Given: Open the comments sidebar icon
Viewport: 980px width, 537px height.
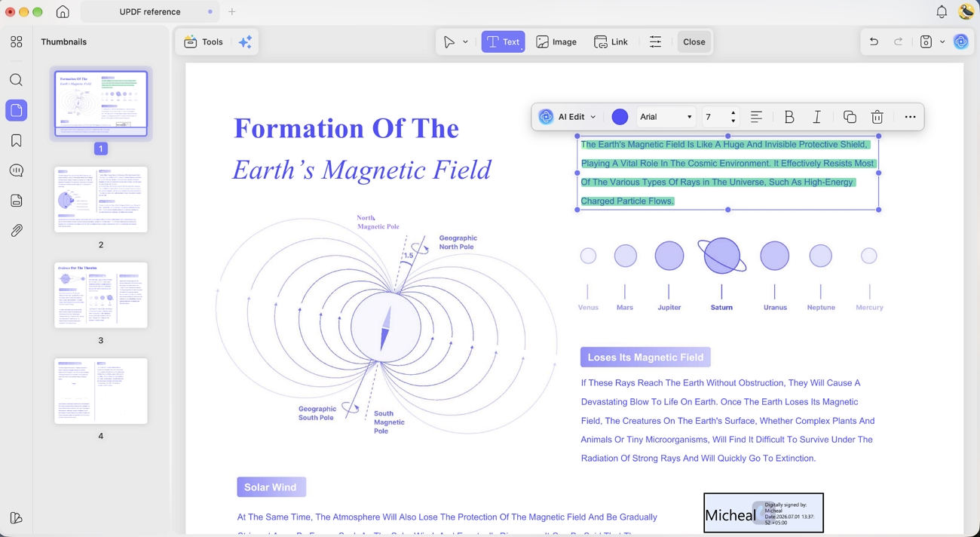Looking at the screenshot, I should pos(16,170).
